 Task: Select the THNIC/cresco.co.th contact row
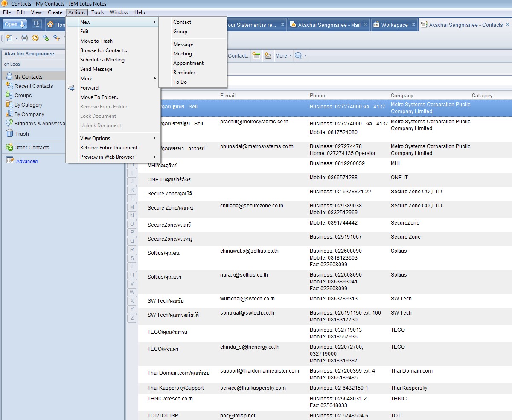pyautogui.click(x=325, y=402)
